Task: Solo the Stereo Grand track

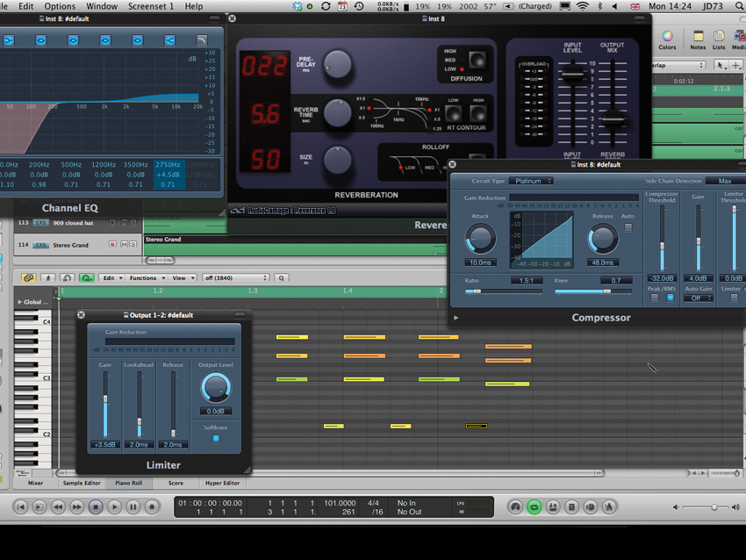Action: [133, 245]
